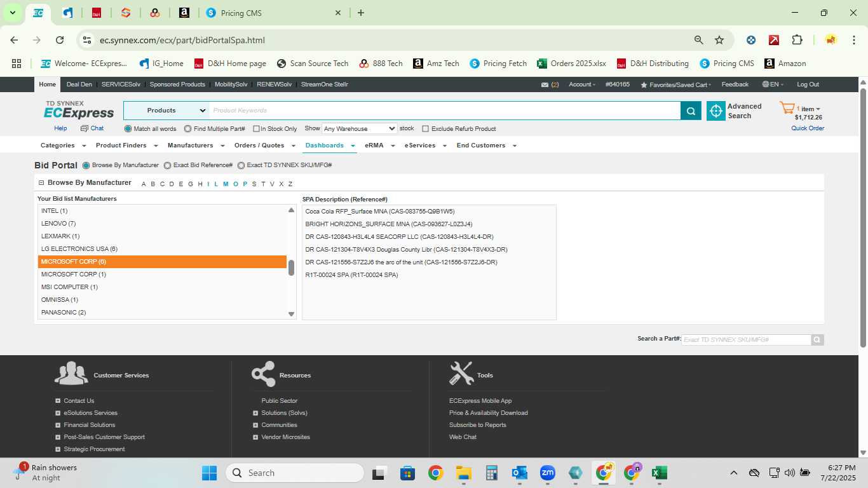The width and height of the screenshot is (868, 488).
Task: Click the page vertical scrollbar thumb
Action: [863, 217]
